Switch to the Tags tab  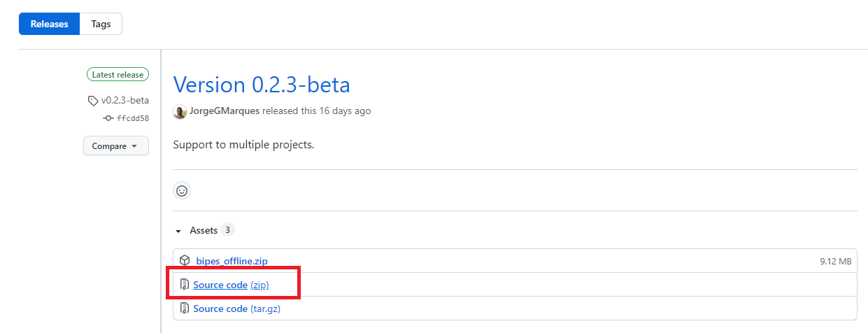[x=101, y=24]
